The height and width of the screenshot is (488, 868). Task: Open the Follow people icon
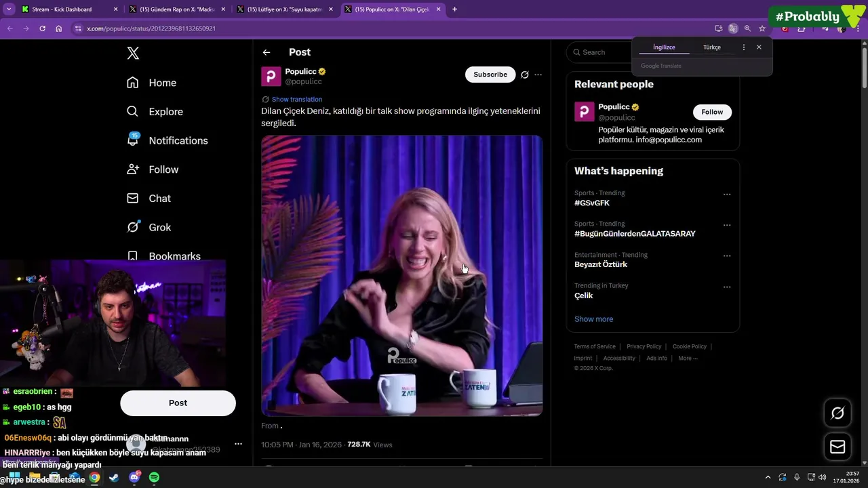133,169
